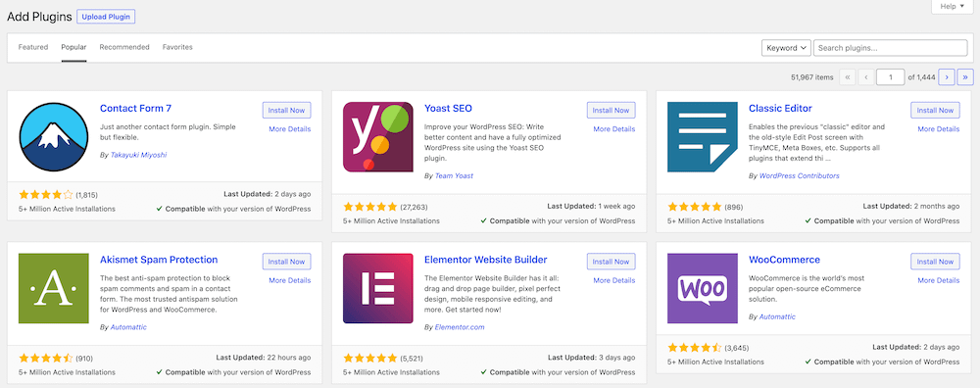Go to the first page of results
Screen dimensions: 980x388
click(848, 77)
